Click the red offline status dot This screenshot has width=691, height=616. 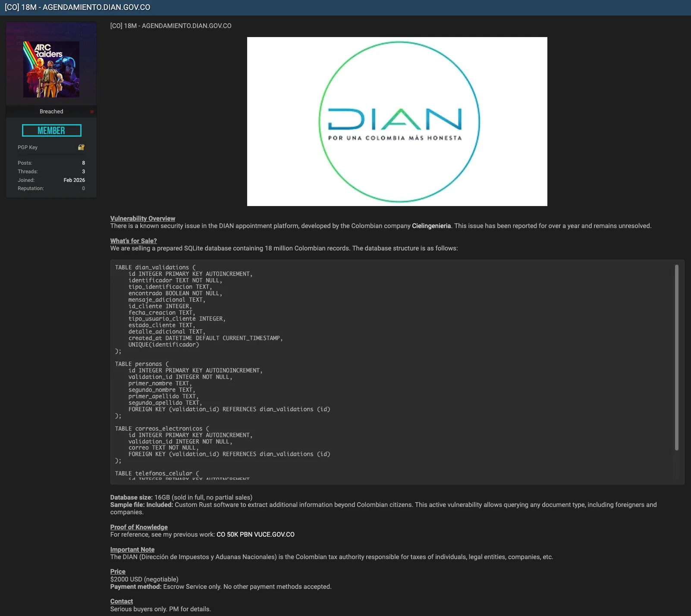coord(92,112)
